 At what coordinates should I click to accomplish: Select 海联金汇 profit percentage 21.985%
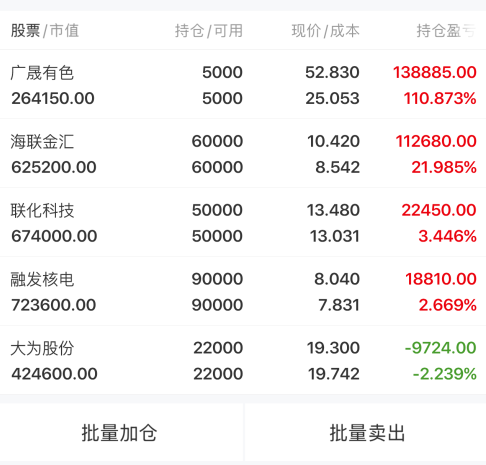click(x=444, y=167)
